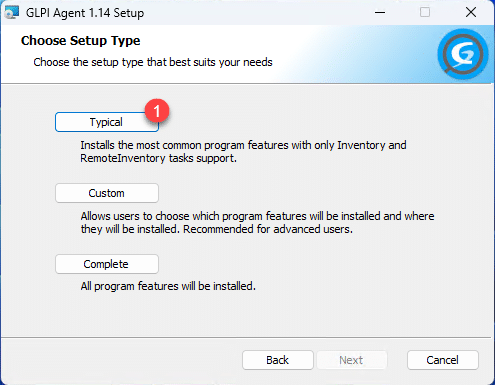The height and width of the screenshot is (385, 495).
Task: Click the Custom description for advanced users
Action: (x=257, y=223)
